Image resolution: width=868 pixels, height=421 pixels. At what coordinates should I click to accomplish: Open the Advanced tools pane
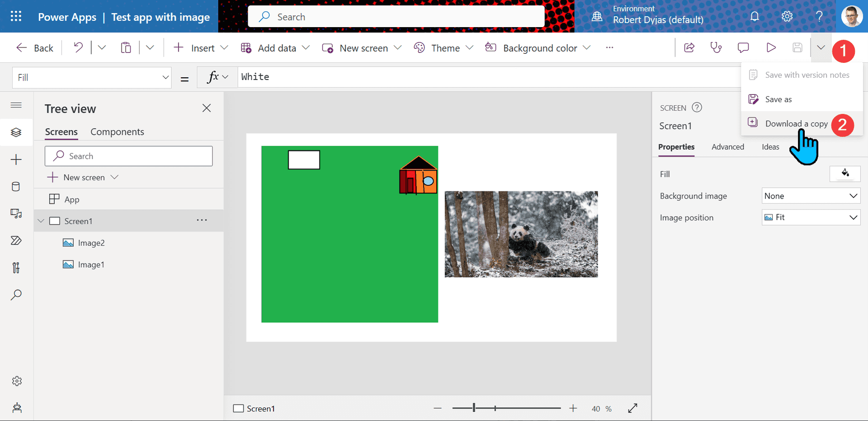tap(16, 268)
